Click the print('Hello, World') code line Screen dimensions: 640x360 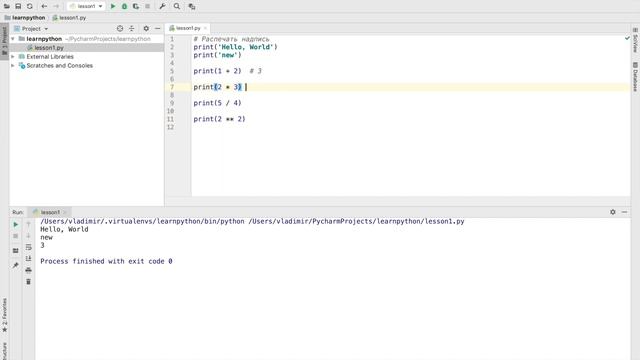(x=236, y=47)
